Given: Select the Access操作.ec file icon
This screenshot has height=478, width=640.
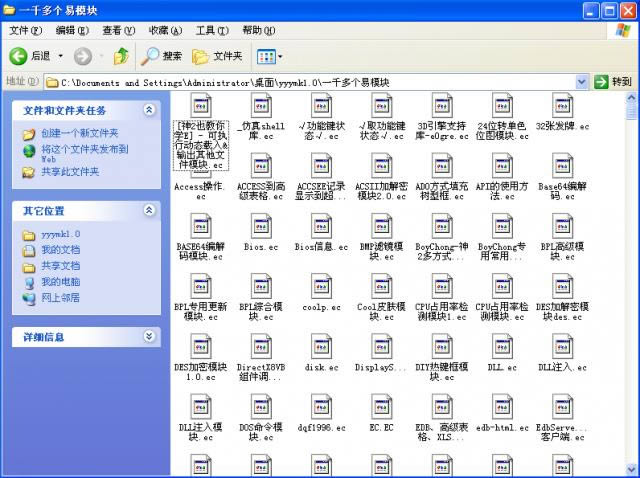Looking at the screenshot, I should [201, 173].
